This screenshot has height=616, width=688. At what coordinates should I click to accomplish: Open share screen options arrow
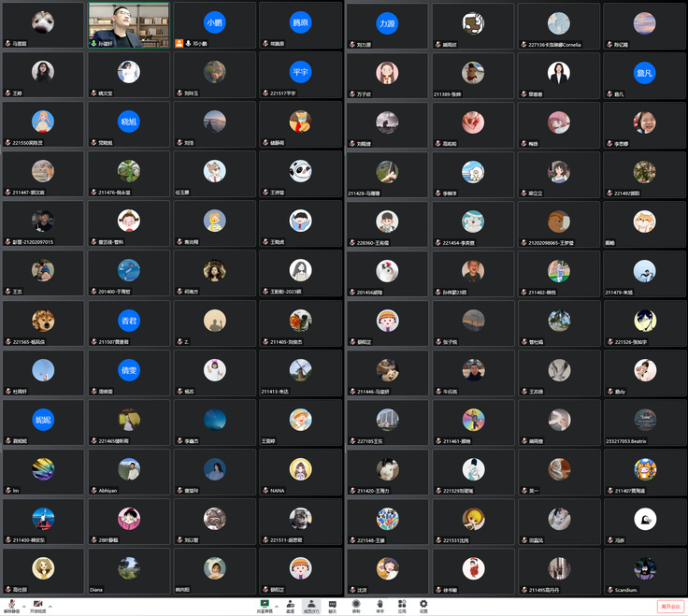pos(276,606)
